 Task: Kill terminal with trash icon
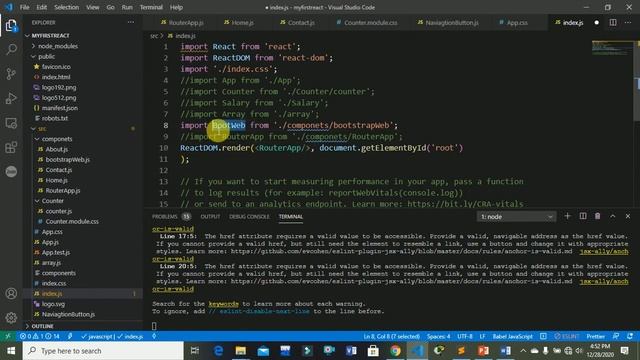[x=598, y=216]
